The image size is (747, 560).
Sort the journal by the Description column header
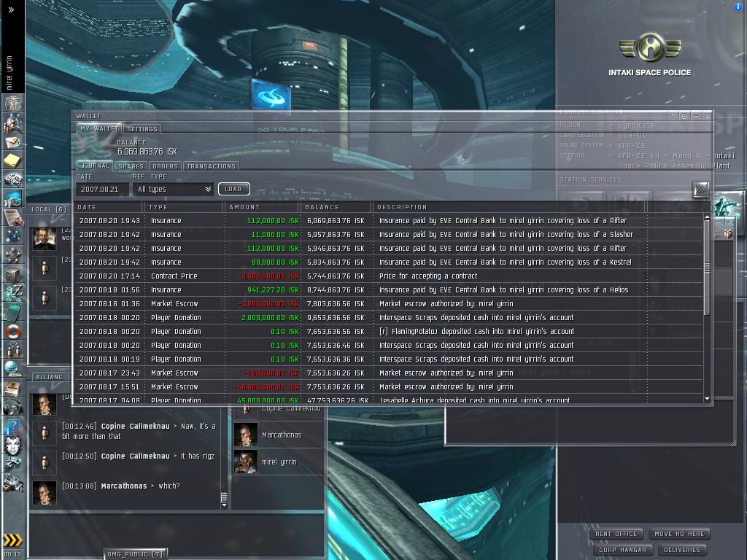click(x=508, y=207)
